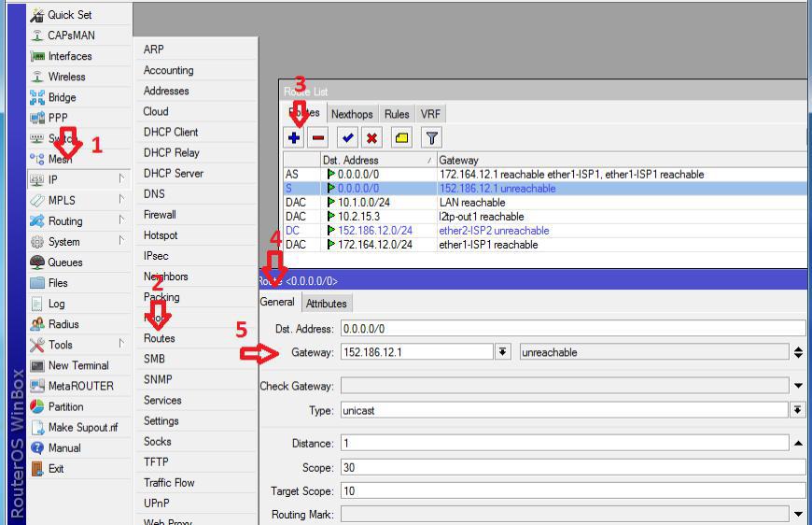Image resolution: width=812 pixels, height=525 pixels.
Task: Expand the Routing Mark dropdown
Action: click(798, 514)
